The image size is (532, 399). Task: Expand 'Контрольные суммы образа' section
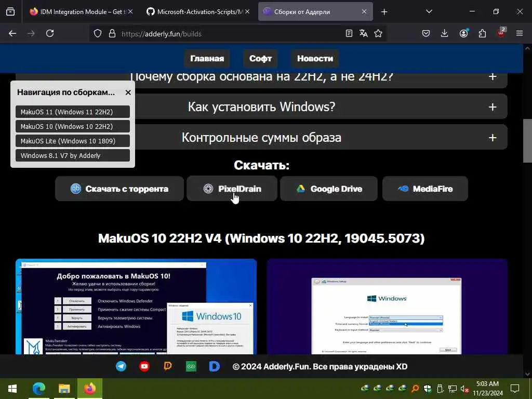(261, 137)
